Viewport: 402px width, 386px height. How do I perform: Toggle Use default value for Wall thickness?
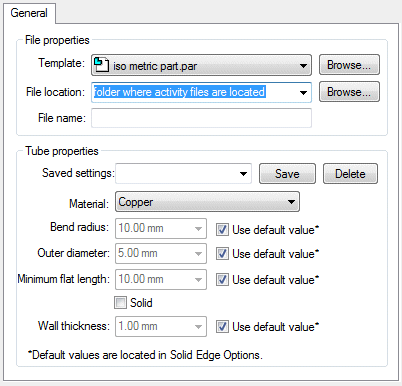click(222, 327)
